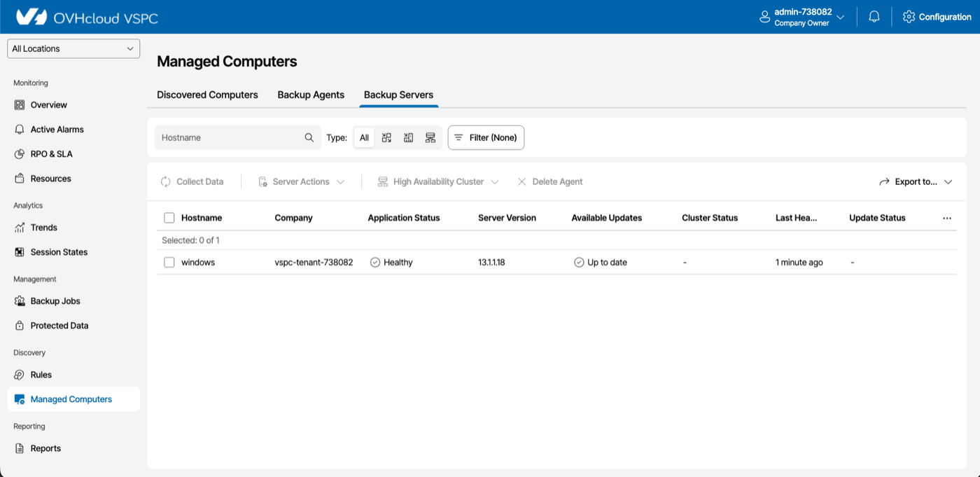Open the Server Actions dropdown

tap(302, 181)
